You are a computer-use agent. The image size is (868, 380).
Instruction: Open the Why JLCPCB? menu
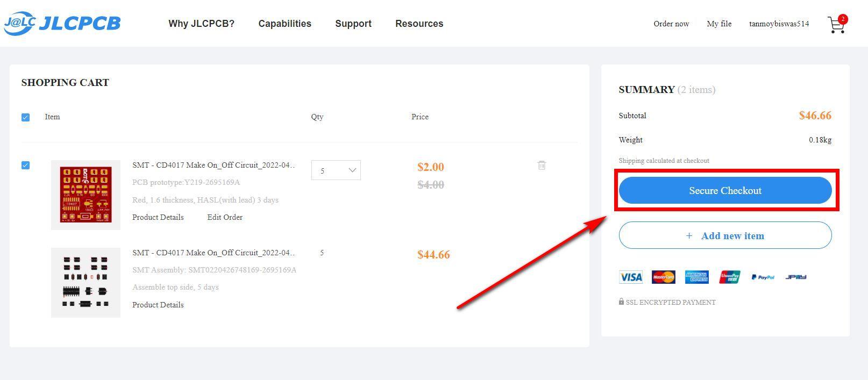coord(201,24)
